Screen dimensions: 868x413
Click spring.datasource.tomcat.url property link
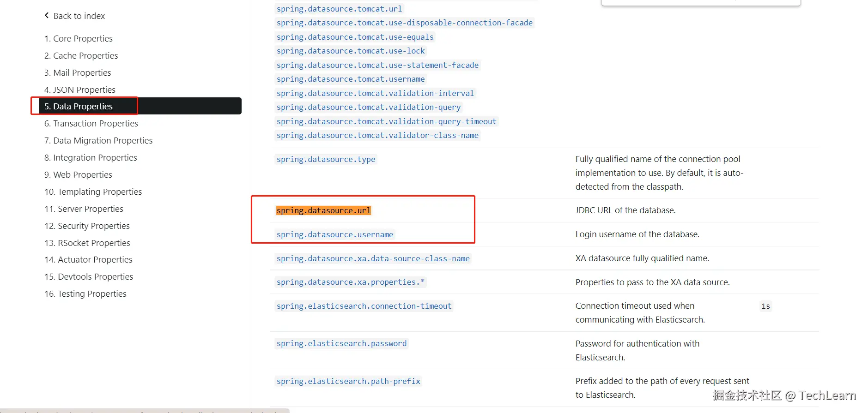coord(339,9)
